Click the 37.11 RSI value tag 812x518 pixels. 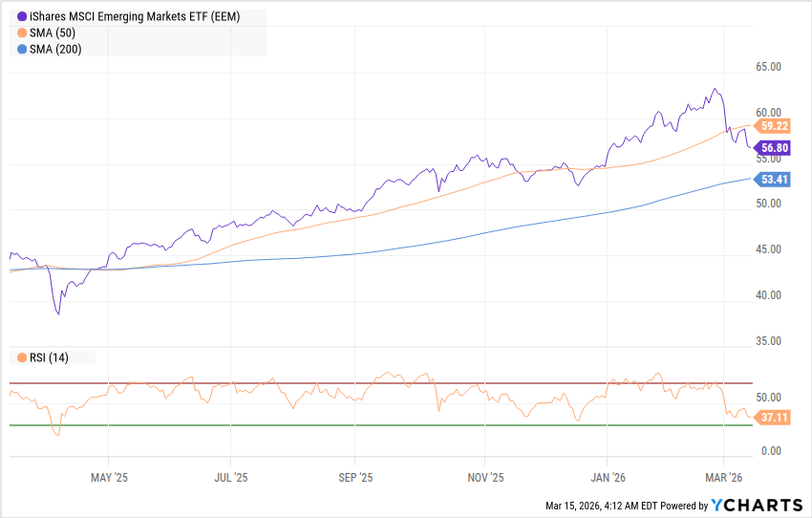(x=772, y=418)
